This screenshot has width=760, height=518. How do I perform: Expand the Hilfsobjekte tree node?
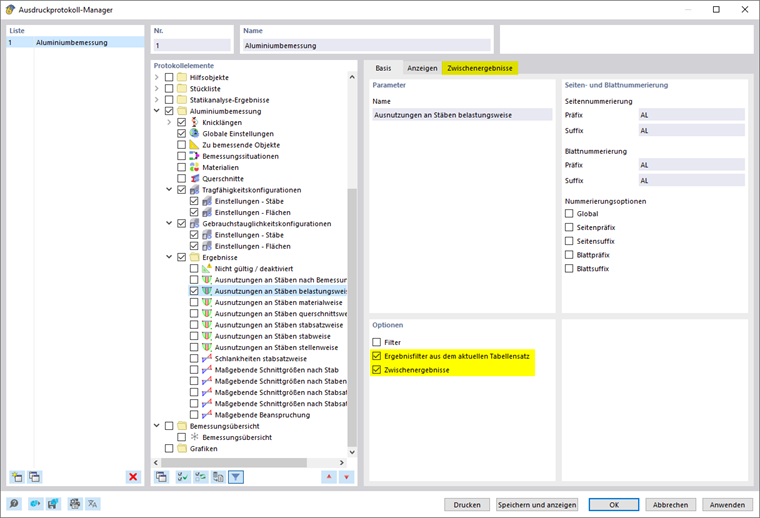(157, 77)
